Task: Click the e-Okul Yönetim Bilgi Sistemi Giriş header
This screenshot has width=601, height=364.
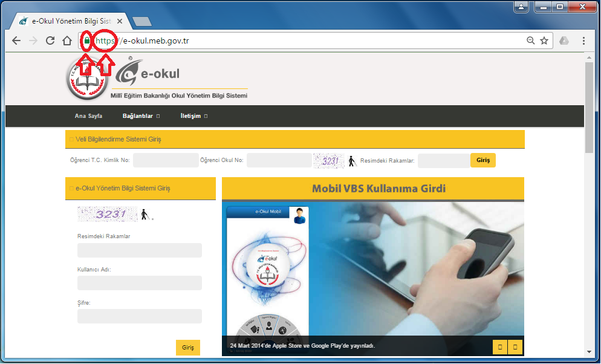Action: (140, 188)
